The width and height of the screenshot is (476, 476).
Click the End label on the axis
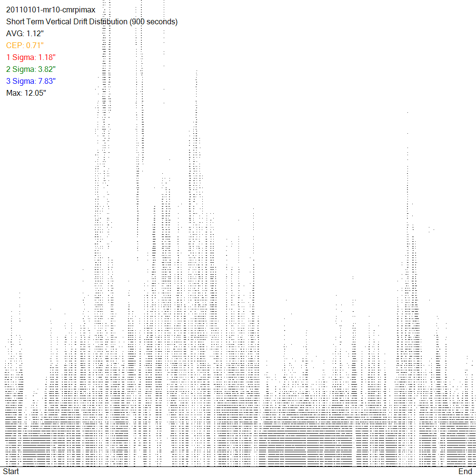pos(465,471)
